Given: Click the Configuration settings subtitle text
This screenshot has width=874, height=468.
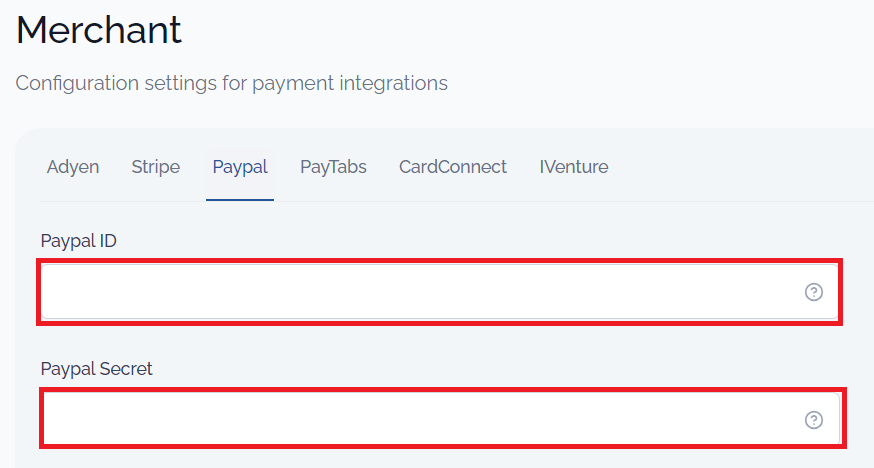Looking at the screenshot, I should 231,84.
